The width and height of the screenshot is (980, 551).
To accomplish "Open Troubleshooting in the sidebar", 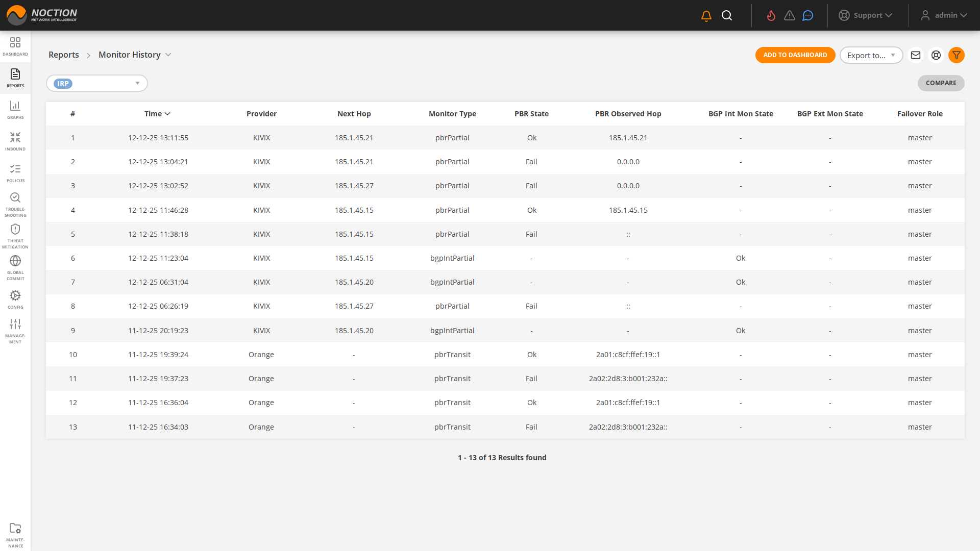I will [15, 205].
